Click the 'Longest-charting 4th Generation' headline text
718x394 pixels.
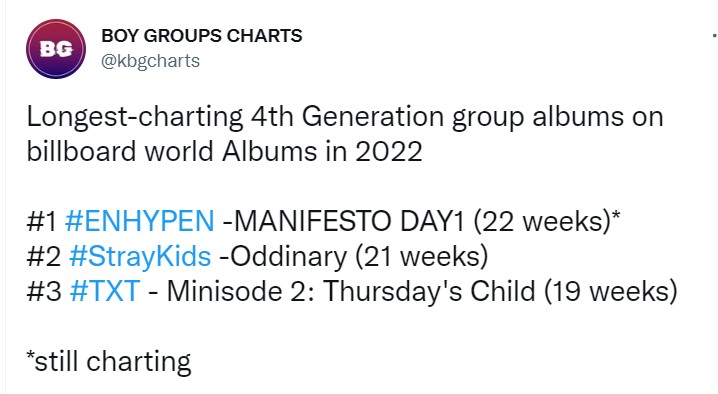pos(235,117)
